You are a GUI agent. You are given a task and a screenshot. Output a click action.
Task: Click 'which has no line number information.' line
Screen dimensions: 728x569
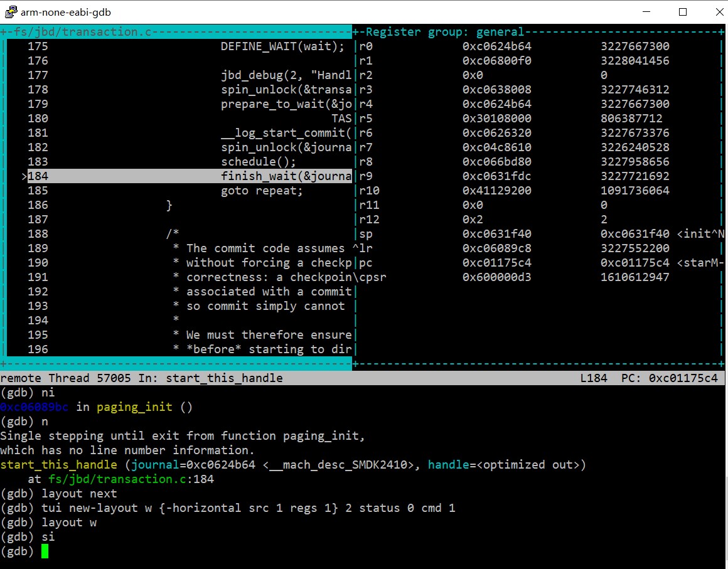click(127, 450)
